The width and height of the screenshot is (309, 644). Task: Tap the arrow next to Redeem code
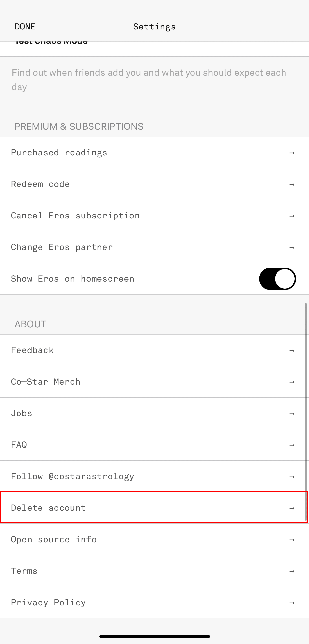(292, 184)
